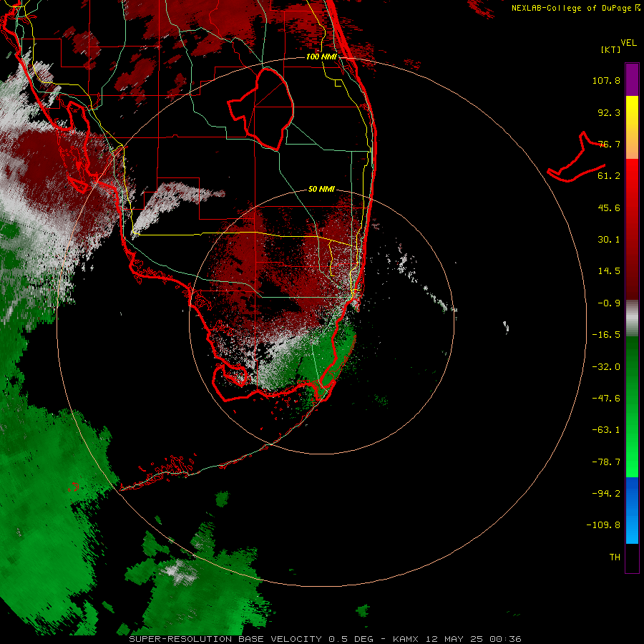Click the 50 NMI range ring label
Screen dimensions: 644x644
[321, 190]
